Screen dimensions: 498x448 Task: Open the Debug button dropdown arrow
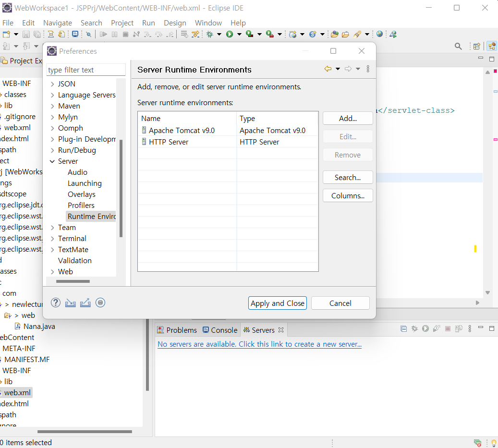[219, 34]
